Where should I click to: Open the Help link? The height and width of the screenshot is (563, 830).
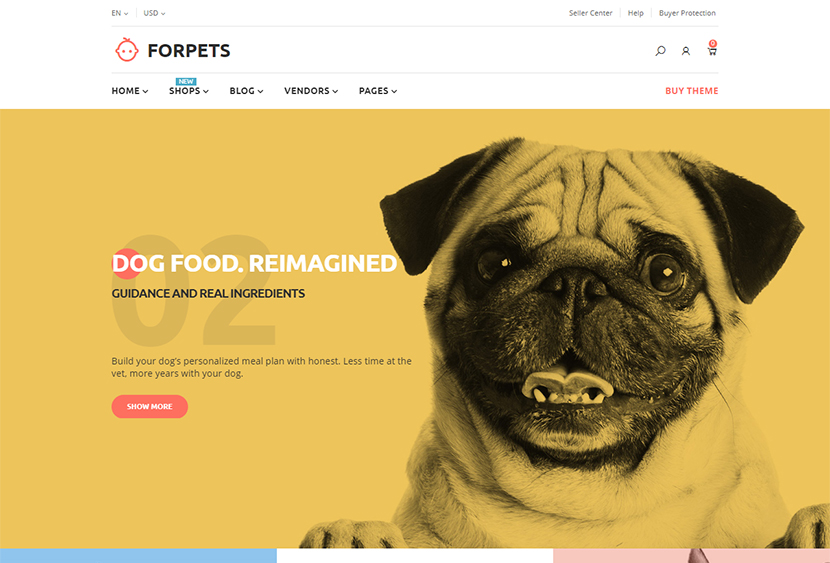[x=635, y=13]
